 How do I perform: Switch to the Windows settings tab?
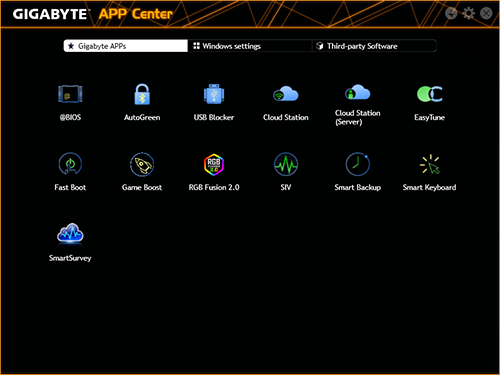coord(250,46)
